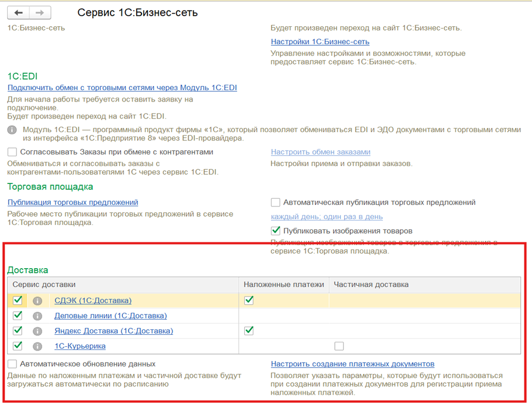Open Публикация торговых предложений link

(73, 202)
